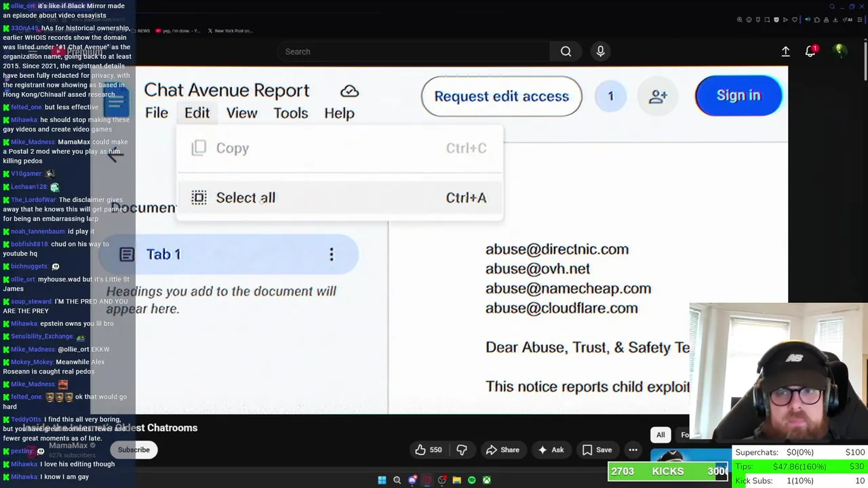Click abuse@cloudflare.com email text
The image size is (868, 488).
561,308
